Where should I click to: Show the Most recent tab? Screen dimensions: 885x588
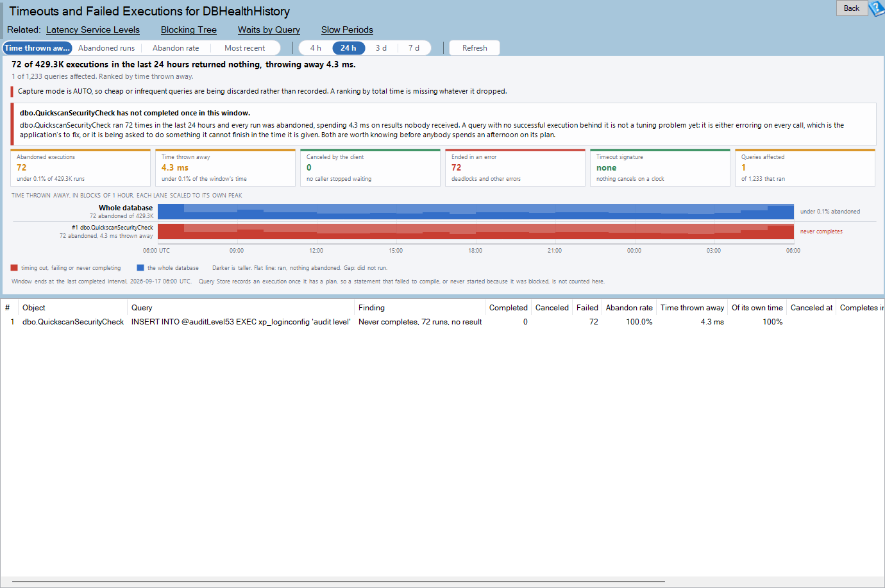coord(244,48)
